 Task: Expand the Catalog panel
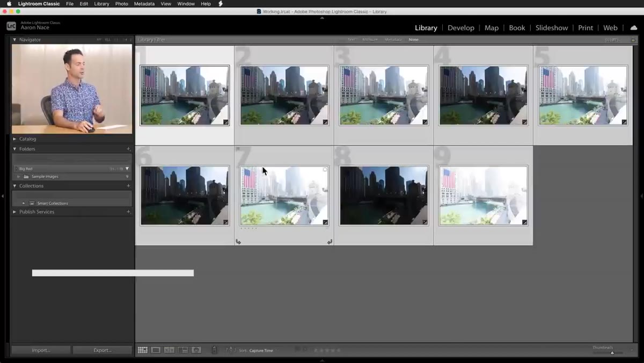point(15,139)
